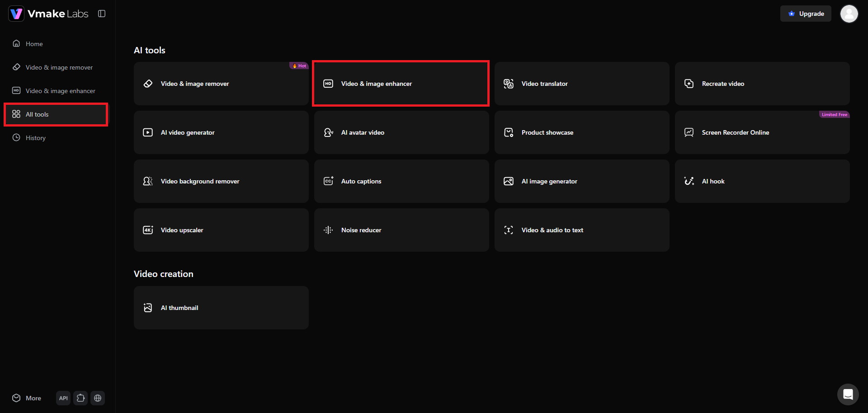Click the AI video generator play icon
Image resolution: width=868 pixels, height=413 pixels.
coord(148,132)
